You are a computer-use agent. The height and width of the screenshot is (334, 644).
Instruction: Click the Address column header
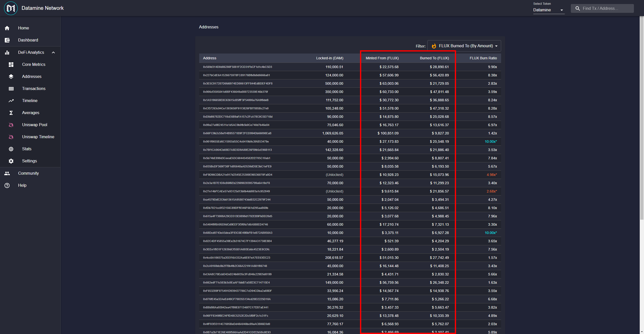pos(210,58)
